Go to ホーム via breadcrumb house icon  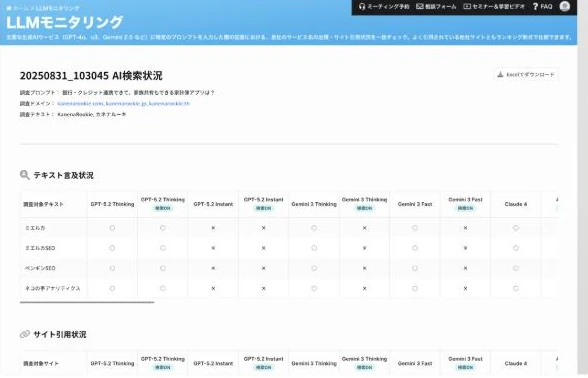point(17,8)
